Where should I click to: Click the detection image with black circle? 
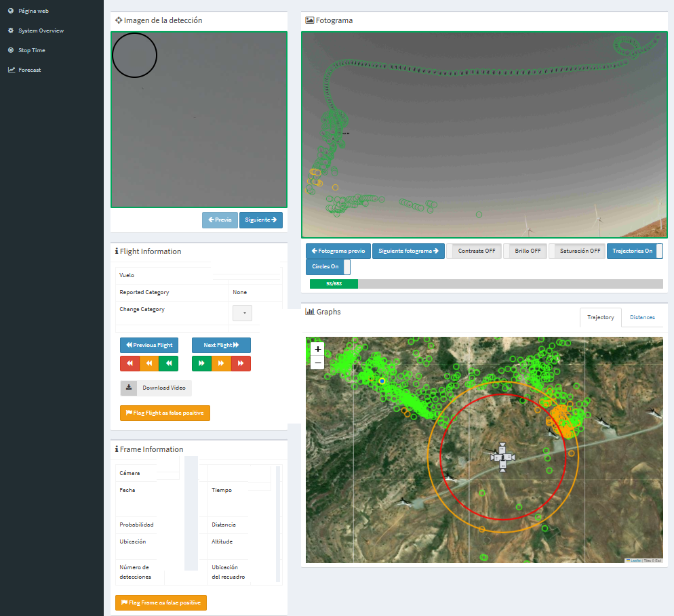pyautogui.click(x=199, y=119)
